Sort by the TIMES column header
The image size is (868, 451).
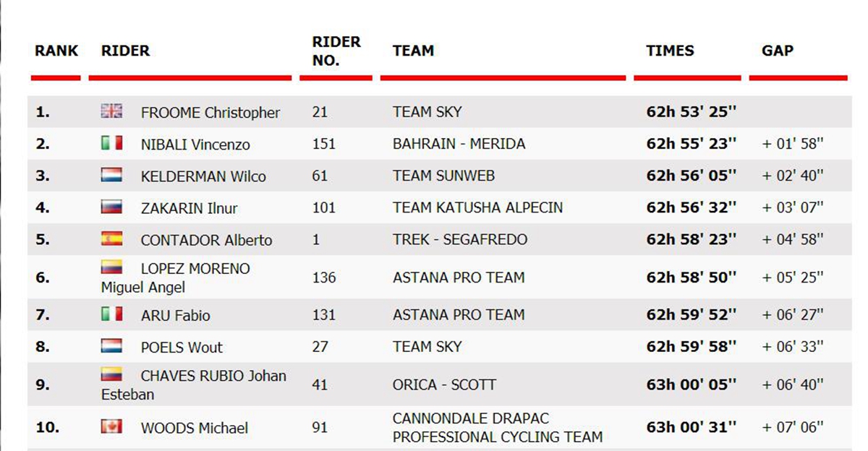click(670, 51)
